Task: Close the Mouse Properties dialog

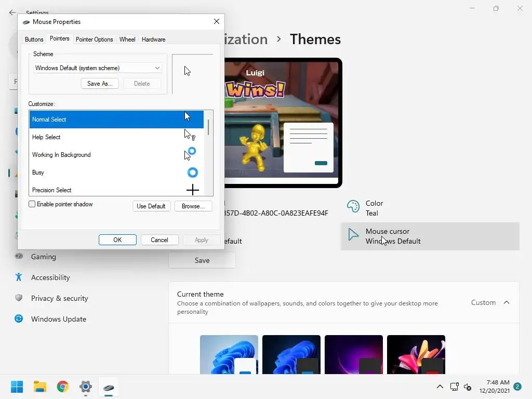Action: (217, 21)
